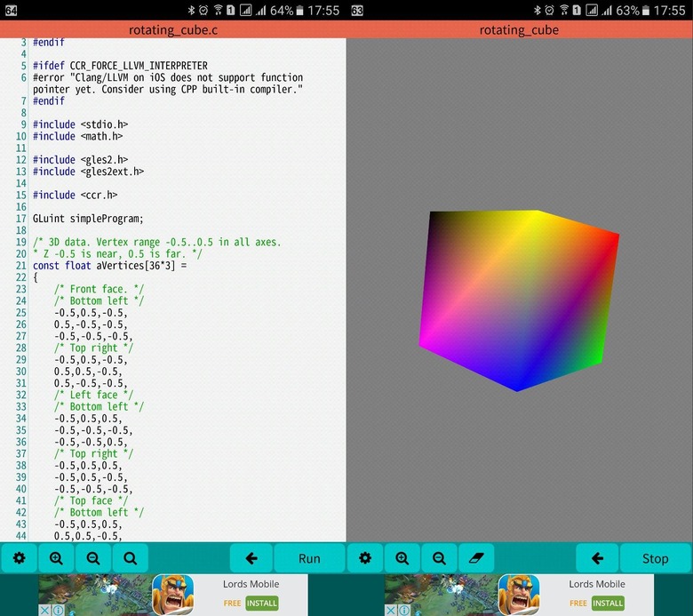693x616 pixels.
Task: Click the '/* 3D data. Vertex range' comment
Action: [x=157, y=242]
